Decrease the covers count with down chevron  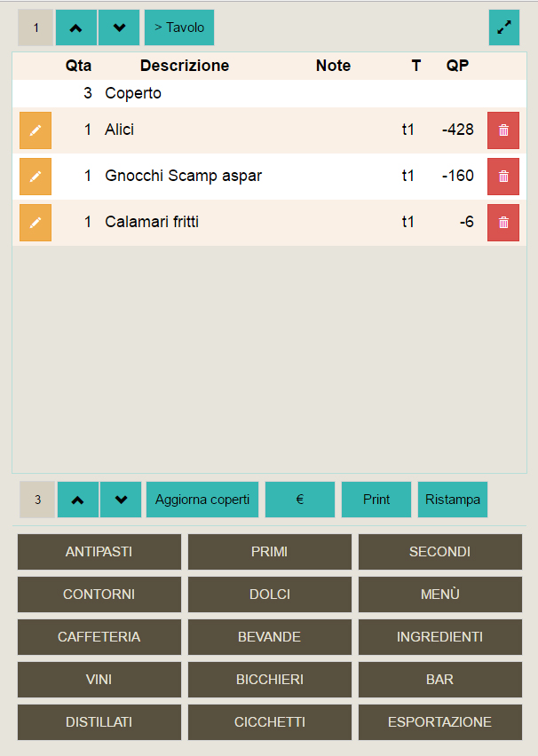coord(121,500)
